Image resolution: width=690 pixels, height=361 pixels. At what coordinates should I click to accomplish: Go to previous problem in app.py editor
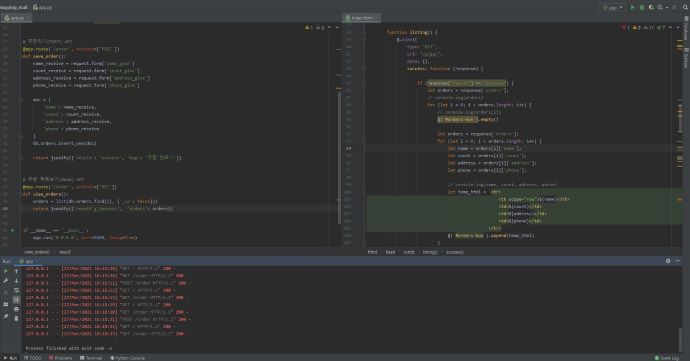click(x=330, y=27)
